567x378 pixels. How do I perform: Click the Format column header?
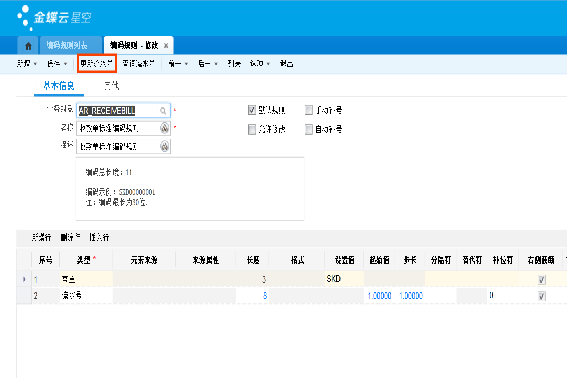coord(298,260)
